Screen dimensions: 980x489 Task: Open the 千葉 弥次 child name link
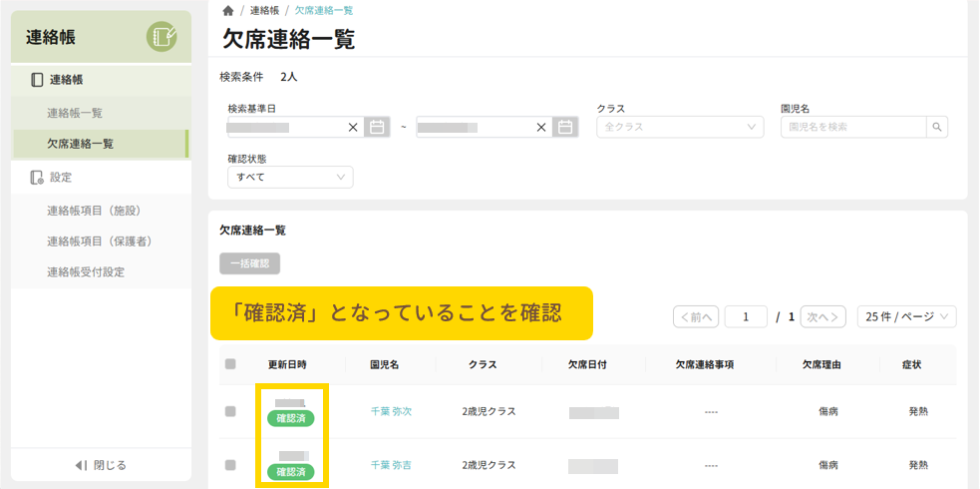point(391,411)
